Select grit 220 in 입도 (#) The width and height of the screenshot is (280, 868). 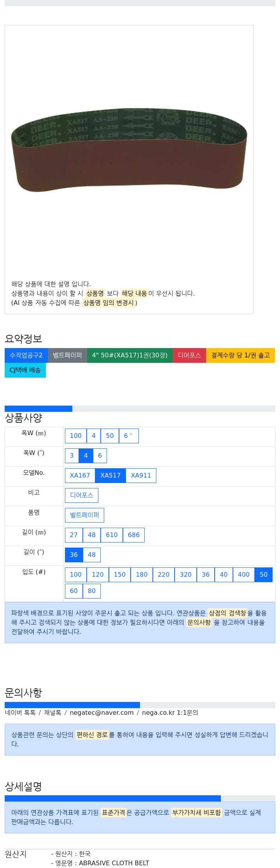tap(164, 575)
